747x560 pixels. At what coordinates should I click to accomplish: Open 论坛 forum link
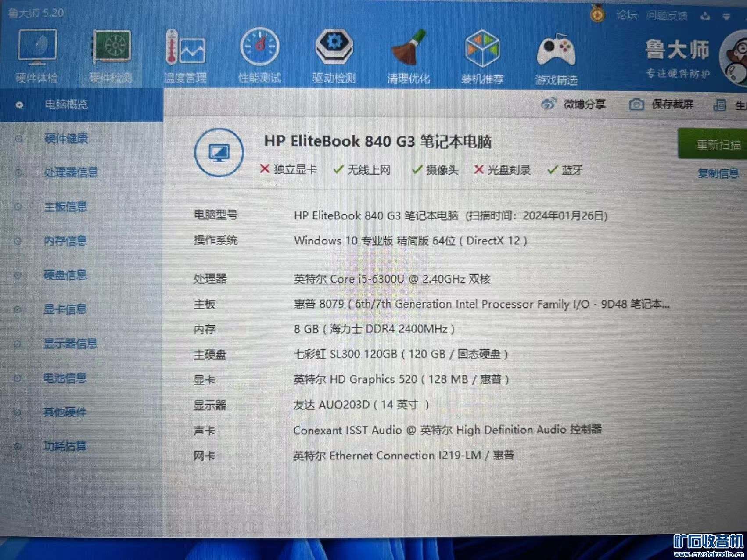click(626, 15)
